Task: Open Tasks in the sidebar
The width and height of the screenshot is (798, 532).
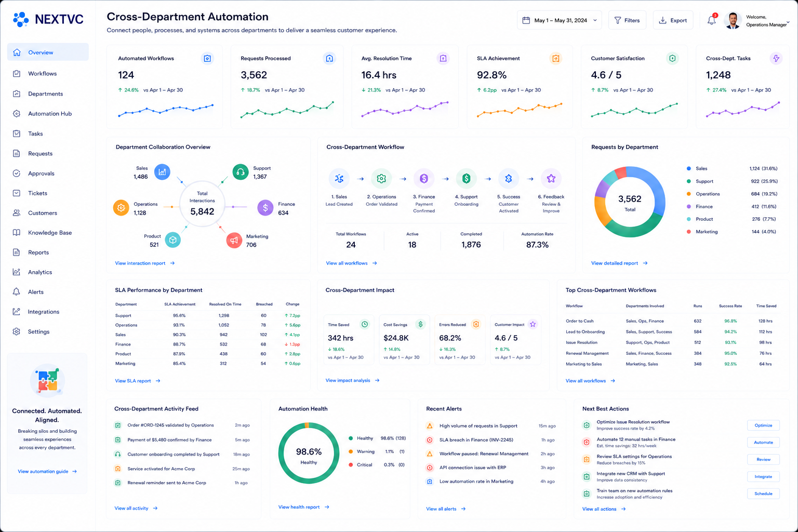Action: point(48,134)
